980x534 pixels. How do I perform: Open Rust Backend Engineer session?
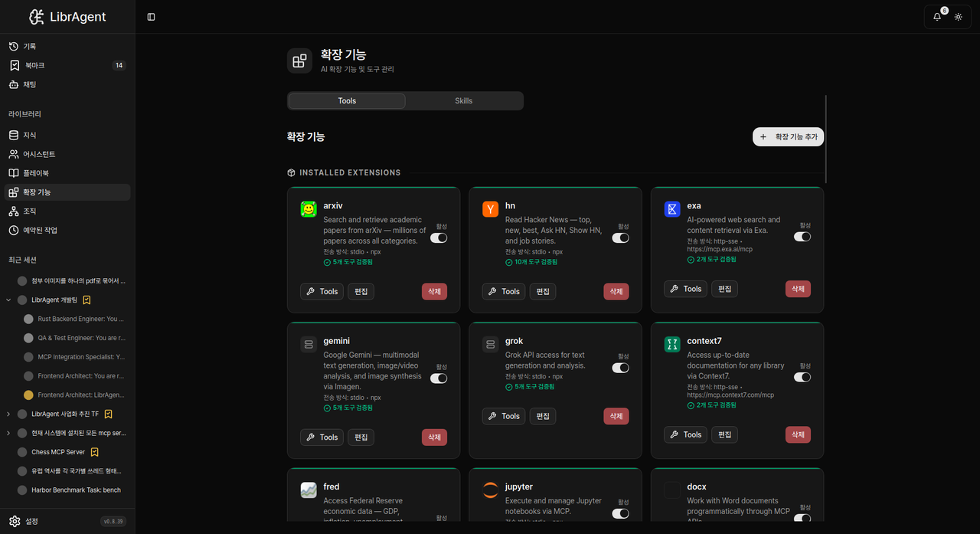[74, 319]
